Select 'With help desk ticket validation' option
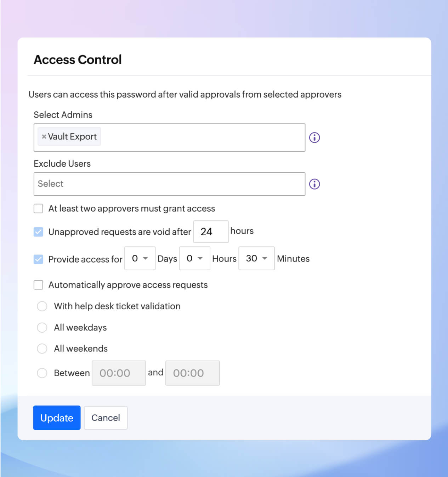448x477 pixels. coord(42,306)
